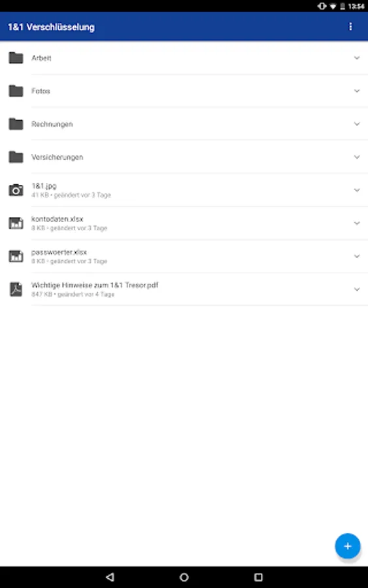This screenshot has width=368, height=588.
Task: Expand options chevron for Arbeit folder
Action: [357, 57]
